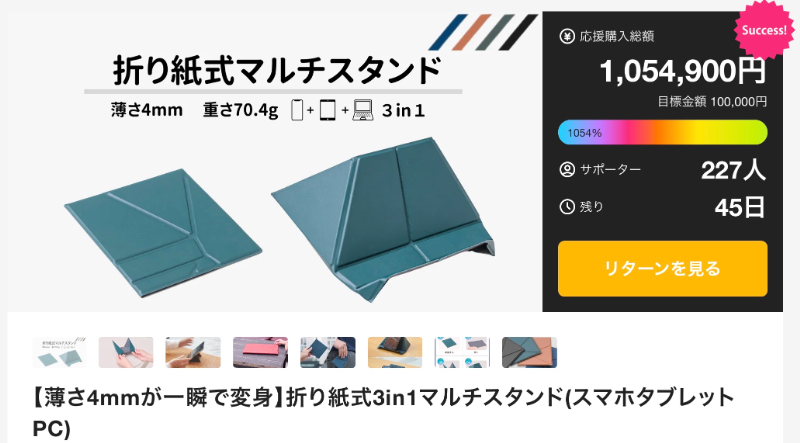
Task: Click the laptop icon in the banner
Action: tap(363, 110)
